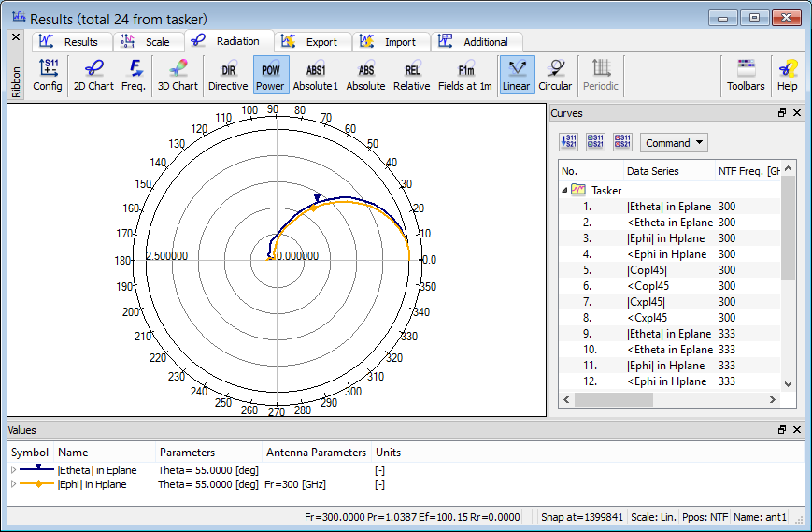Open the Toolbars icon
The height and width of the screenshot is (532, 812).
(746, 75)
